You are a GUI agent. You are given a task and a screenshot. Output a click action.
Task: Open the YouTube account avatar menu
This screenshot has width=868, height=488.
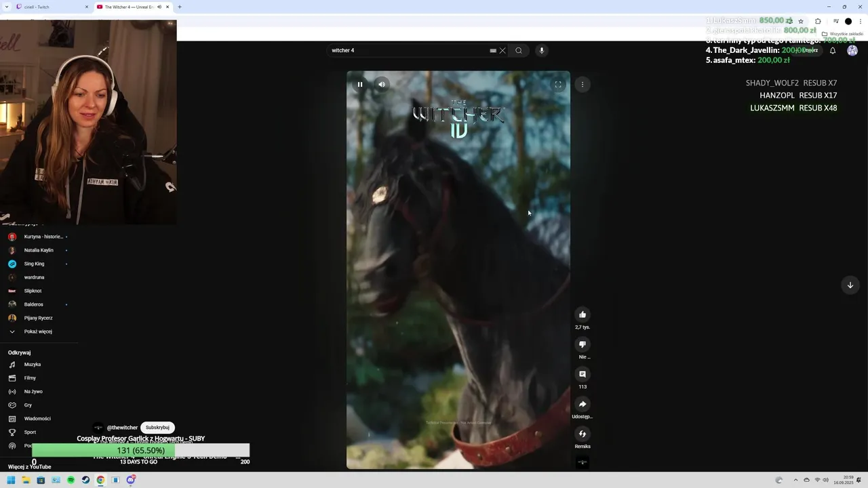(x=852, y=50)
